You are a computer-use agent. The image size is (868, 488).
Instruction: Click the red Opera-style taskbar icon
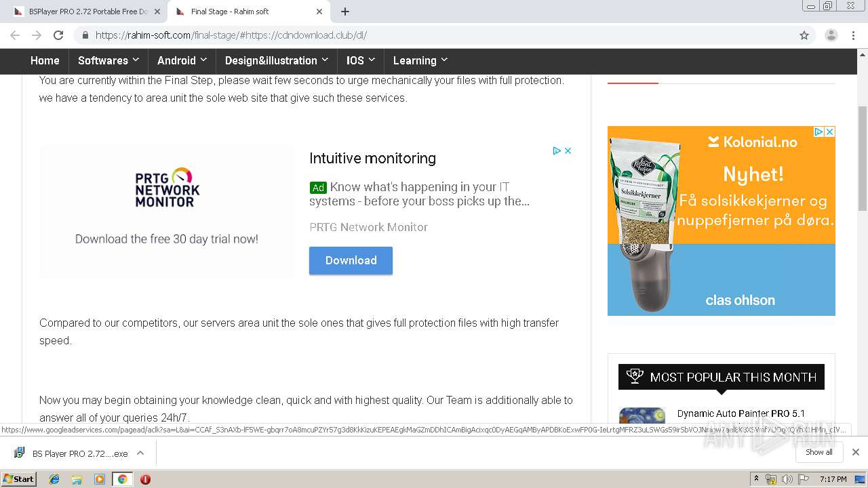tap(145, 479)
